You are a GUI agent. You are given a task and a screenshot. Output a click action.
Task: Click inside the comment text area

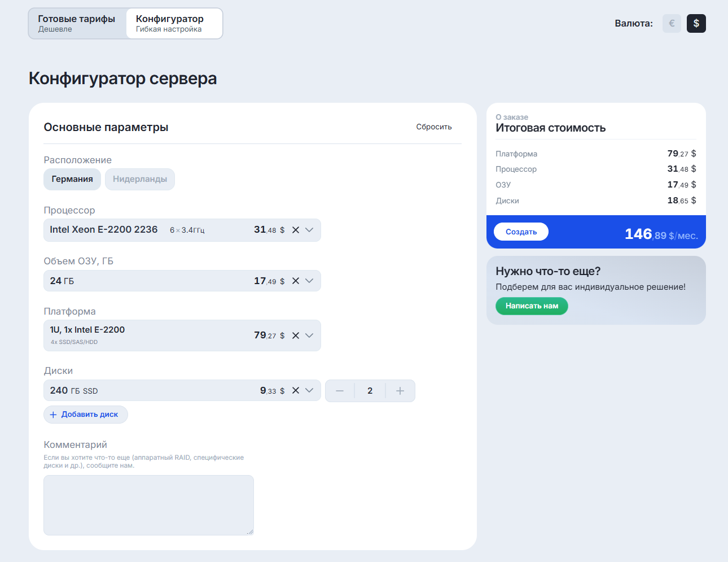[x=148, y=505]
